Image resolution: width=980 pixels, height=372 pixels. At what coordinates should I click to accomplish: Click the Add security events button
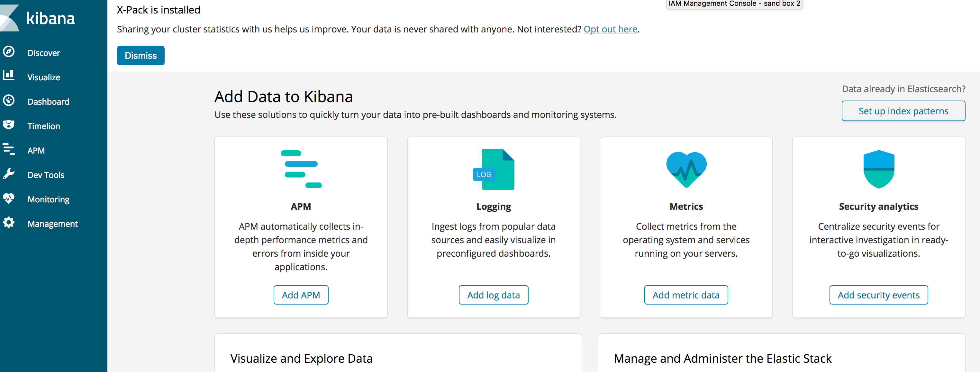point(879,295)
